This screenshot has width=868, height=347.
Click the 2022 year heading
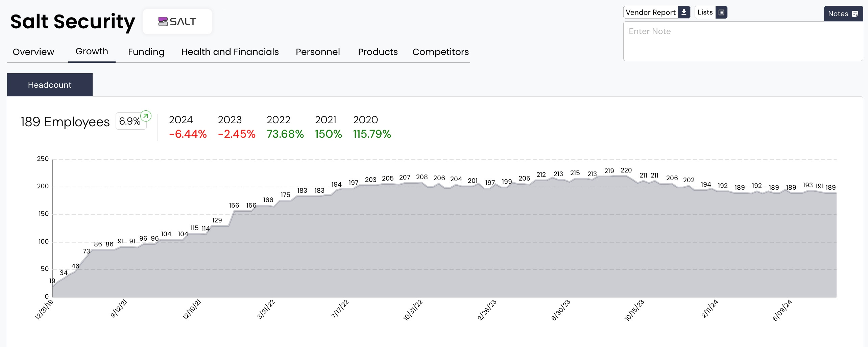click(279, 120)
